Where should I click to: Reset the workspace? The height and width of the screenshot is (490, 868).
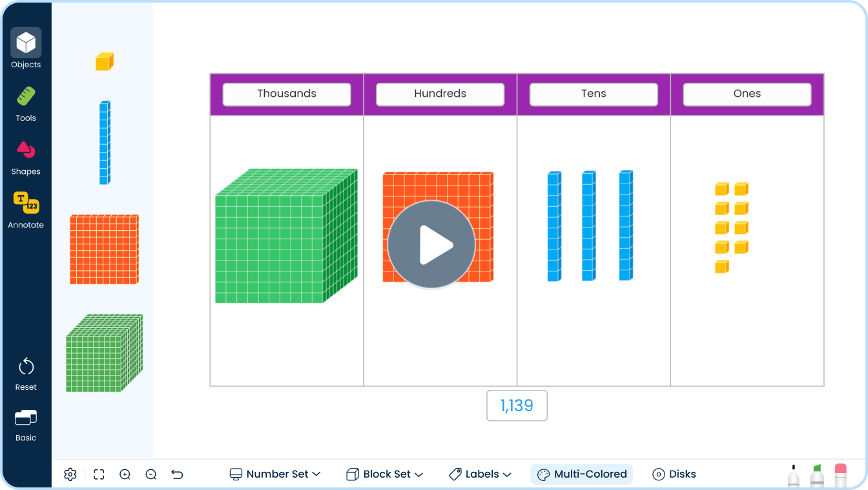coord(26,374)
